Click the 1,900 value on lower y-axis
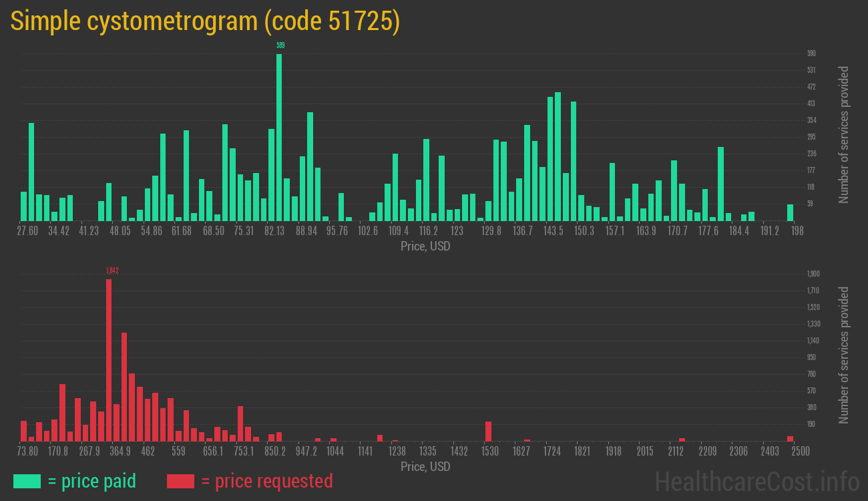868x501 pixels. [x=813, y=274]
